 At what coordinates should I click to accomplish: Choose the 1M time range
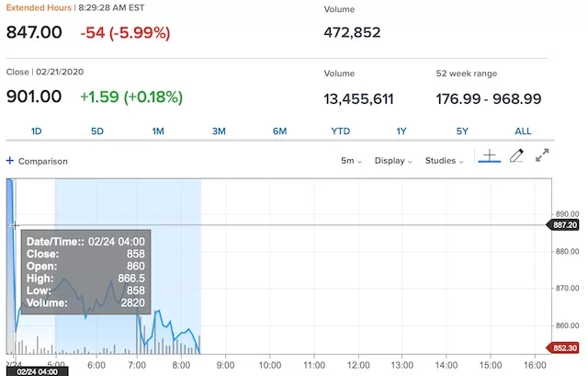click(x=158, y=131)
